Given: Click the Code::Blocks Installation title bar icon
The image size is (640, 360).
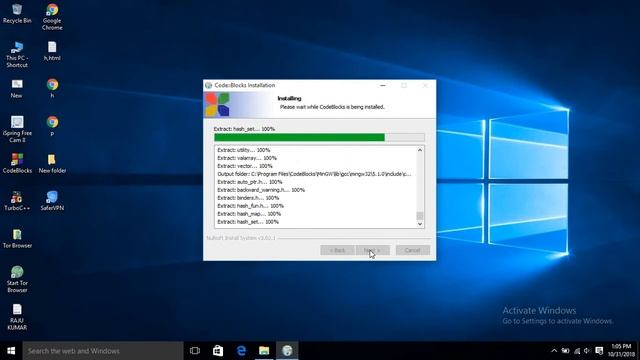Looking at the screenshot, I should pos(209,85).
